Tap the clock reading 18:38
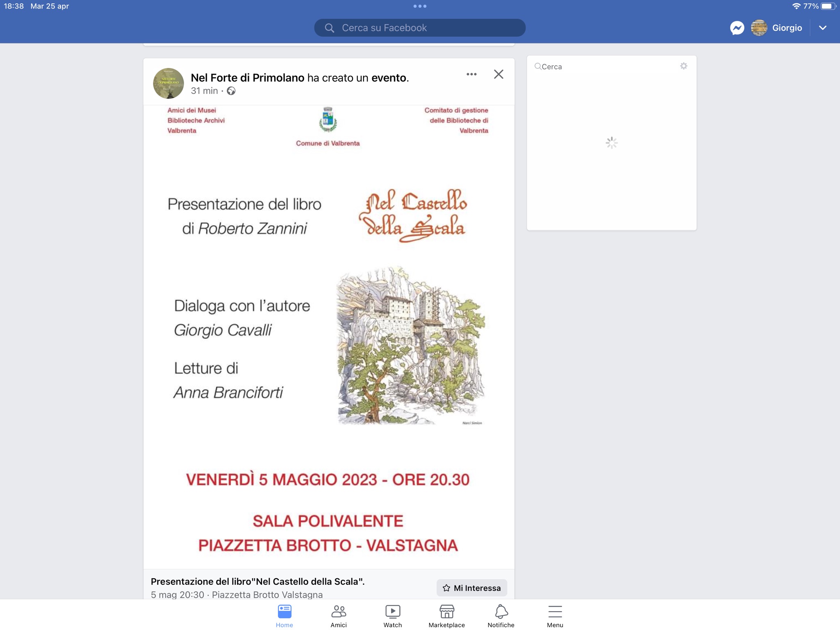The height and width of the screenshot is (630, 840). coord(14,6)
